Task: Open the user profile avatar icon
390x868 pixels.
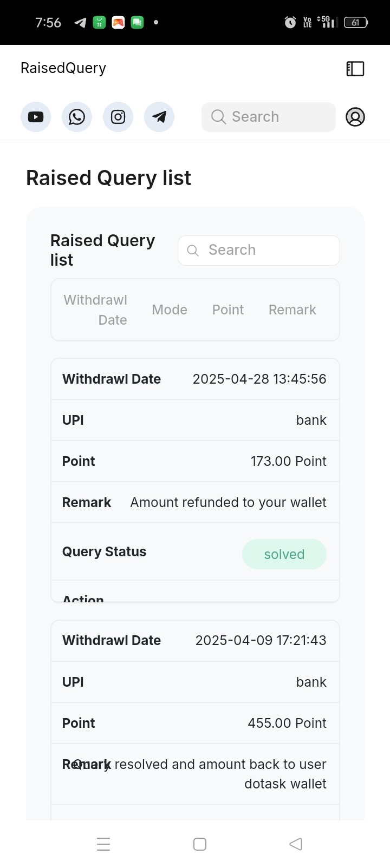Action: pyautogui.click(x=355, y=117)
